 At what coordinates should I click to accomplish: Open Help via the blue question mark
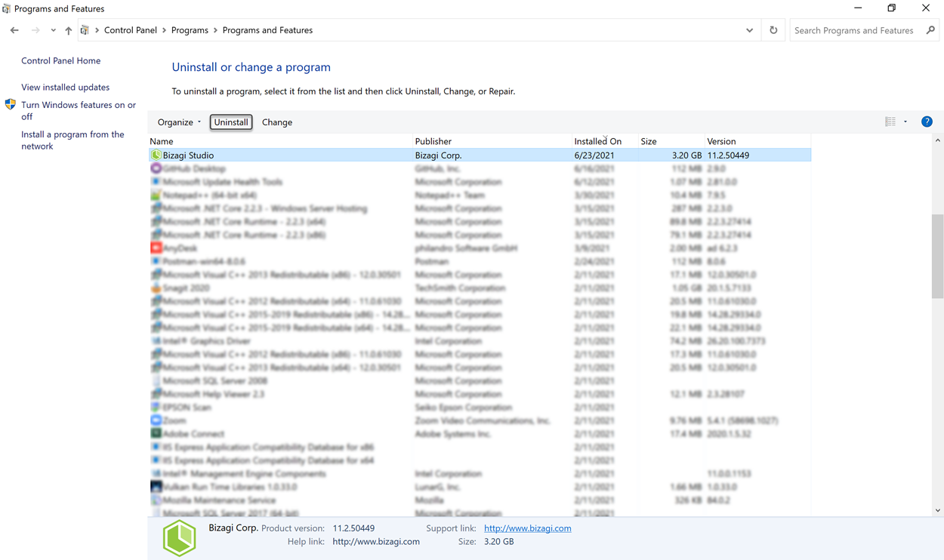(927, 122)
